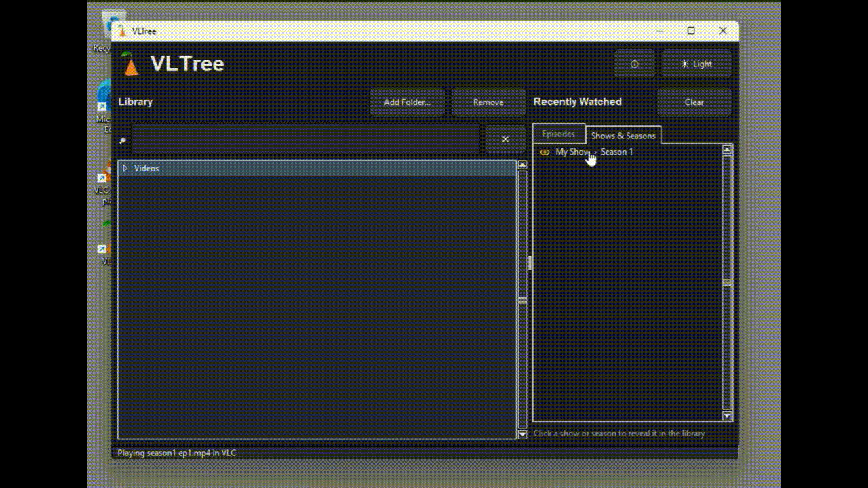
Task: Select the Videos row in library
Action: click(317, 168)
